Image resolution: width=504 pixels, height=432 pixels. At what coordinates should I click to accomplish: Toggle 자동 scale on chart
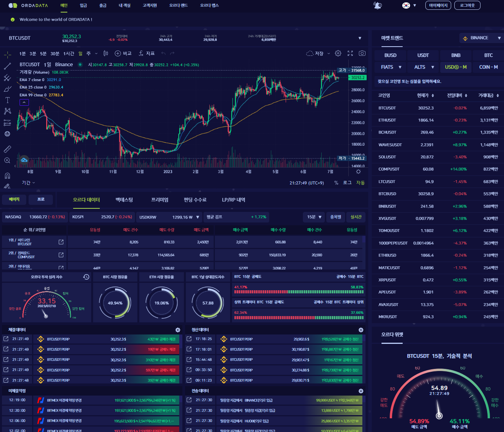coord(360,183)
